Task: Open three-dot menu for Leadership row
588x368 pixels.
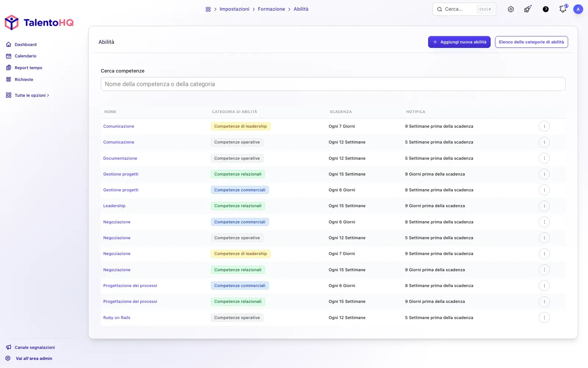Action: [544, 206]
